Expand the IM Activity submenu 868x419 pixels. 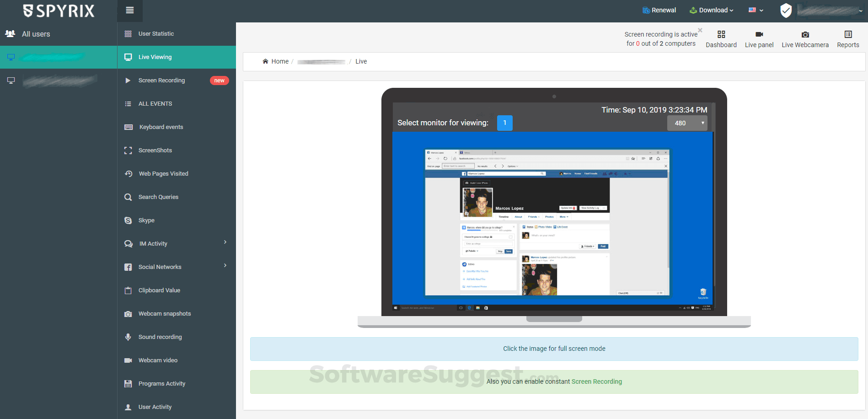point(225,242)
